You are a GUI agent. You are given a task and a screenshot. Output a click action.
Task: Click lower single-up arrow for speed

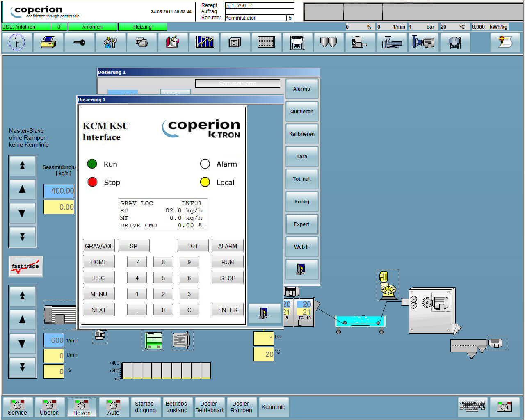pos(23,320)
